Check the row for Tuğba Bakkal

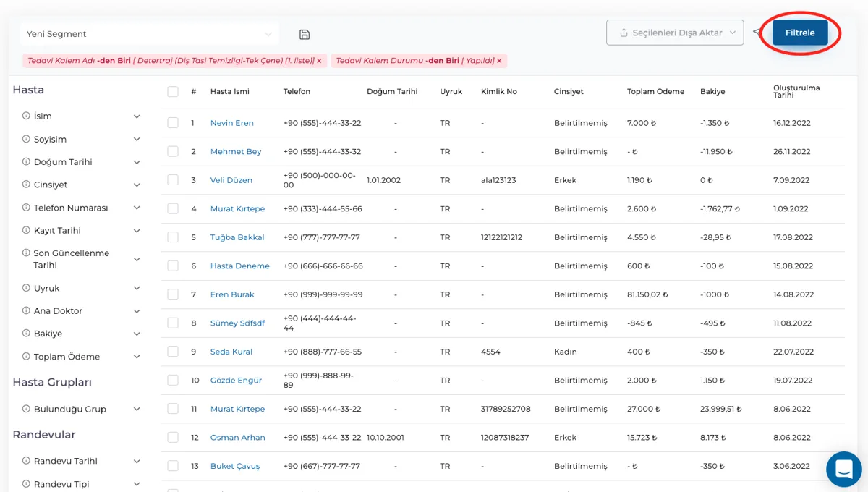[x=172, y=237]
